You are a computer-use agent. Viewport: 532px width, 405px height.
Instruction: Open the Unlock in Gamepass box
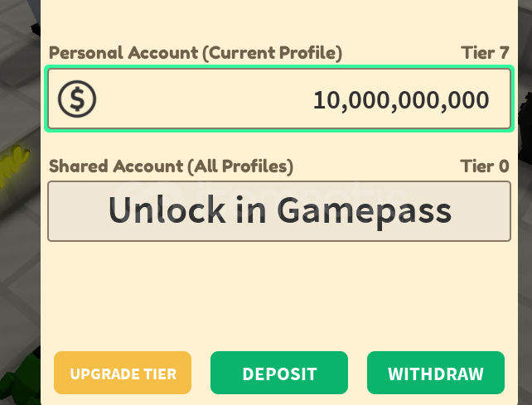[279, 211]
